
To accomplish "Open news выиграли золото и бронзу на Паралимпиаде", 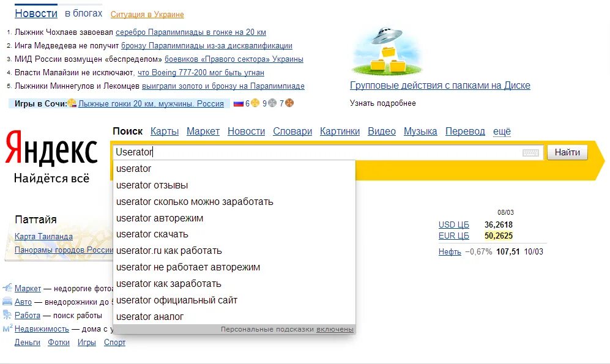I will (x=223, y=86).
